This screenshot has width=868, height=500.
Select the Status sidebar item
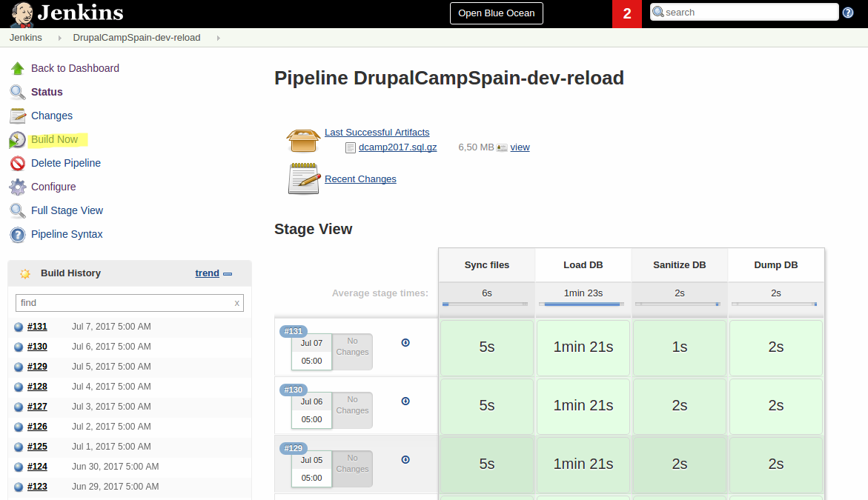pyautogui.click(x=47, y=92)
